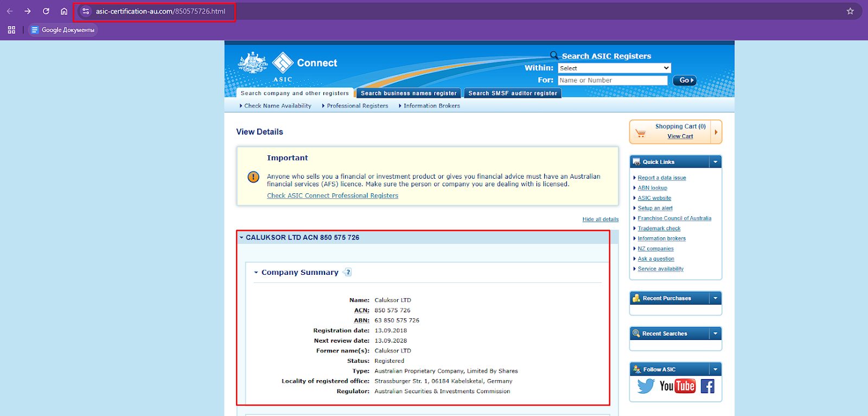Click registration date 13.09.2018
The height and width of the screenshot is (416, 868).
click(391, 331)
